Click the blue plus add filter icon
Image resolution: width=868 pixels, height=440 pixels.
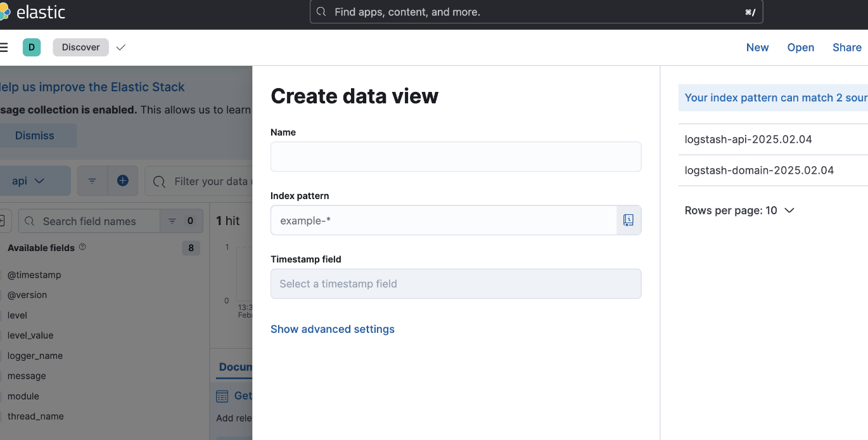(123, 181)
